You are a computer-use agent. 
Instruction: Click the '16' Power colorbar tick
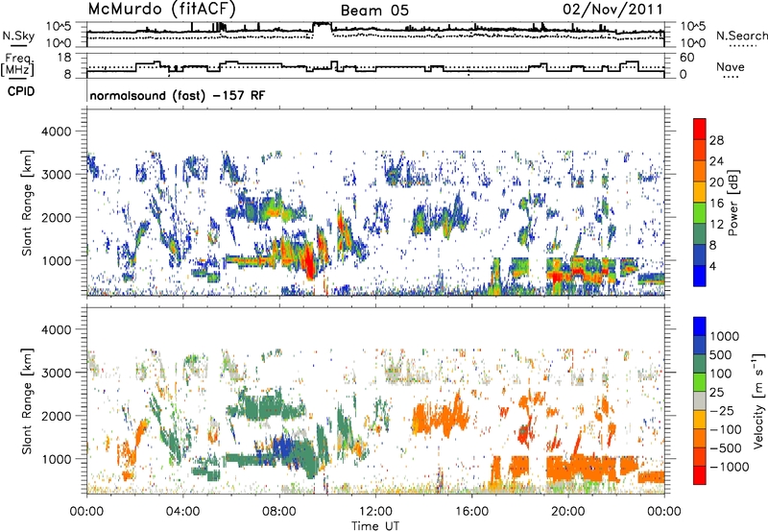[x=716, y=204]
